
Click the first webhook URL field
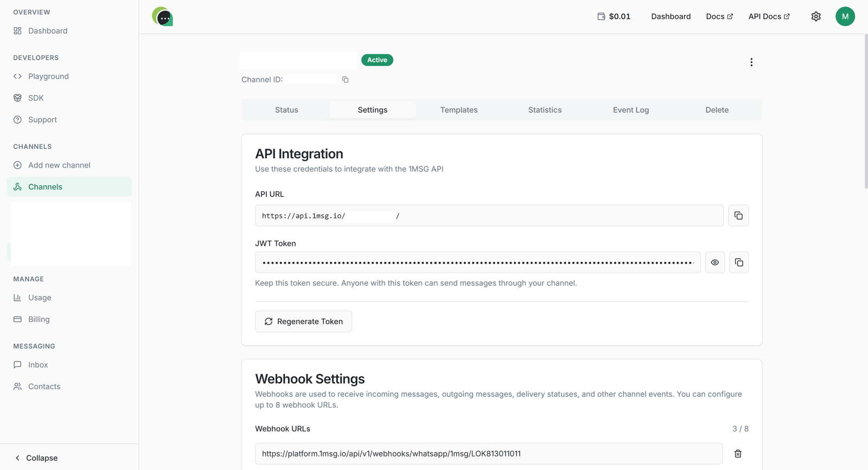coord(489,454)
